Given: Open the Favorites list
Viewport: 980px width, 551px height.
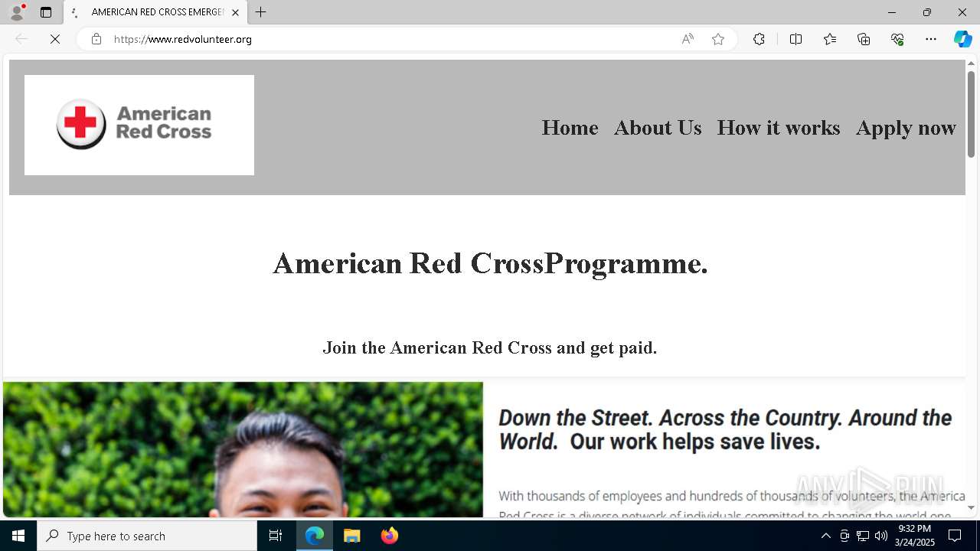Looking at the screenshot, I should pyautogui.click(x=830, y=39).
